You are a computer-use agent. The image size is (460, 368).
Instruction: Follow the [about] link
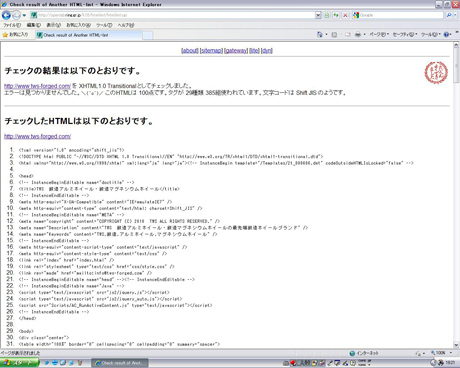190,51
